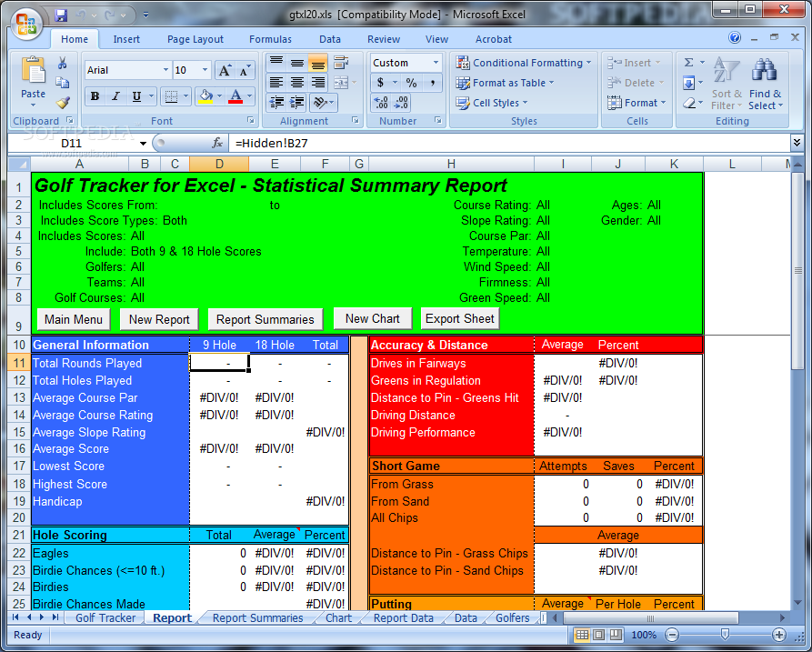Click the New Report button
Image resolution: width=812 pixels, height=652 pixels.
(x=159, y=319)
